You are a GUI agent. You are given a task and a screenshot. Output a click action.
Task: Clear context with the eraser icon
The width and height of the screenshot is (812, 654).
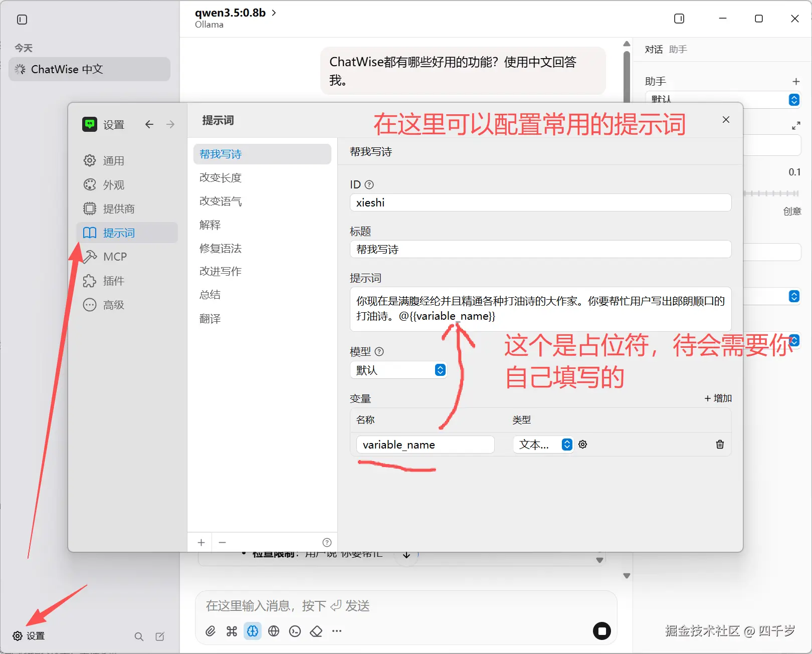point(316,631)
